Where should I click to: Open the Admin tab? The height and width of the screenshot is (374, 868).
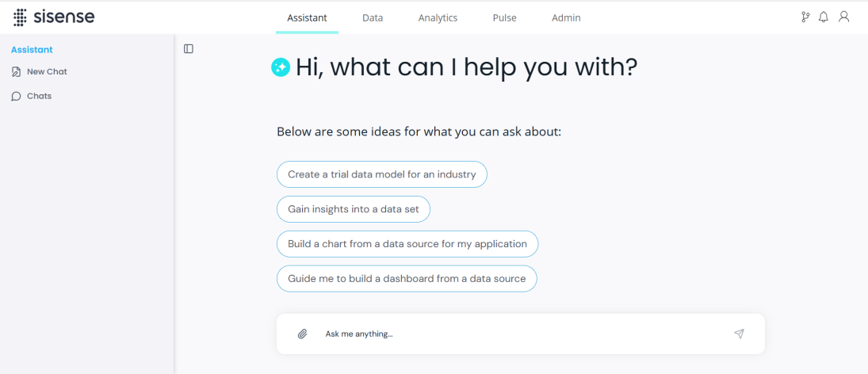tap(566, 17)
